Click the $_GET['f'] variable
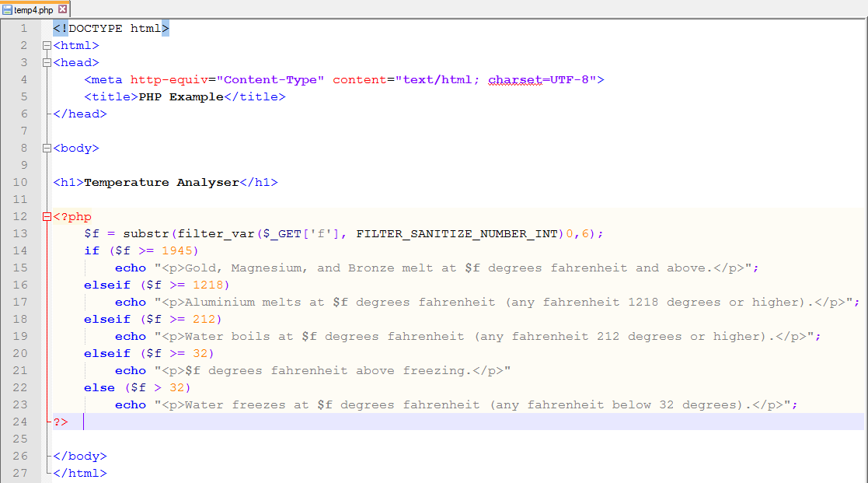The image size is (868, 483). click(301, 234)
